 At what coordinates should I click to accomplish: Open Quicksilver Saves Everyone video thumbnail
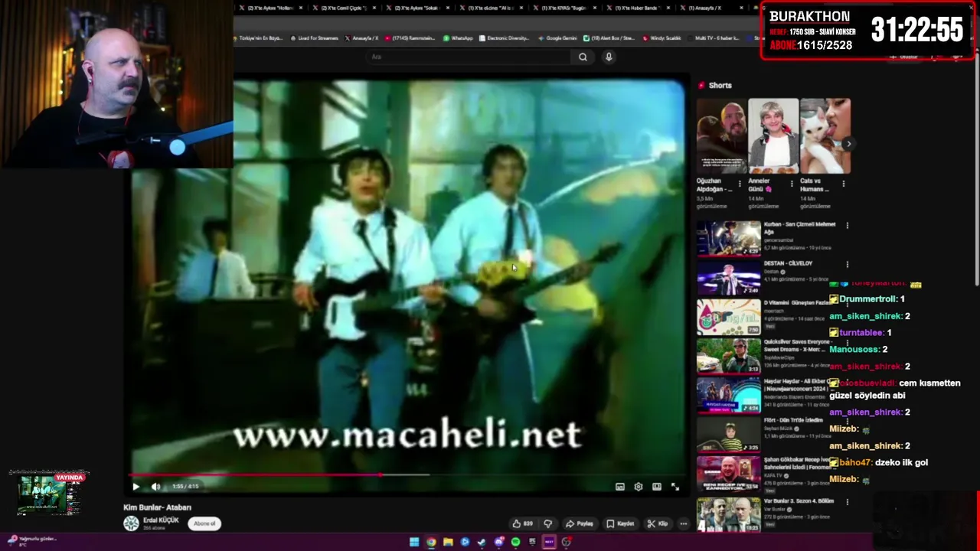(x=729, y=356)
